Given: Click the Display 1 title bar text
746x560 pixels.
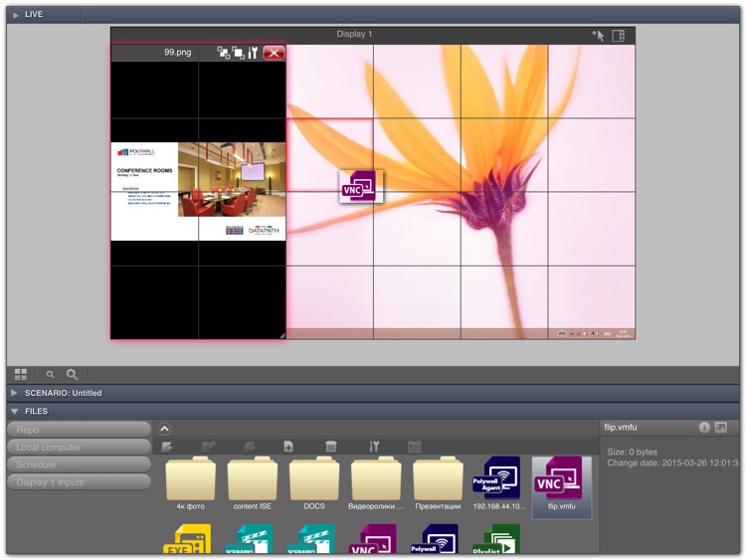Looking at the screenshot, I should (x=354, y=34).
